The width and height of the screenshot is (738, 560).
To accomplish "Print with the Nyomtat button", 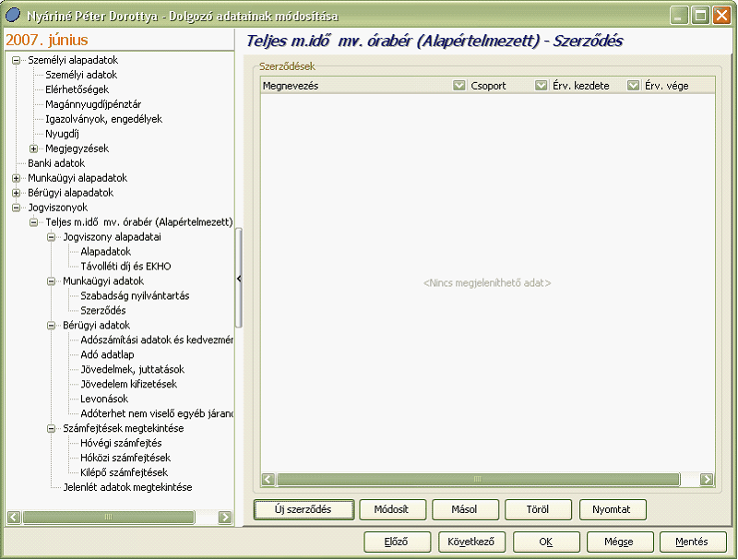I will (x=613, y=509).
